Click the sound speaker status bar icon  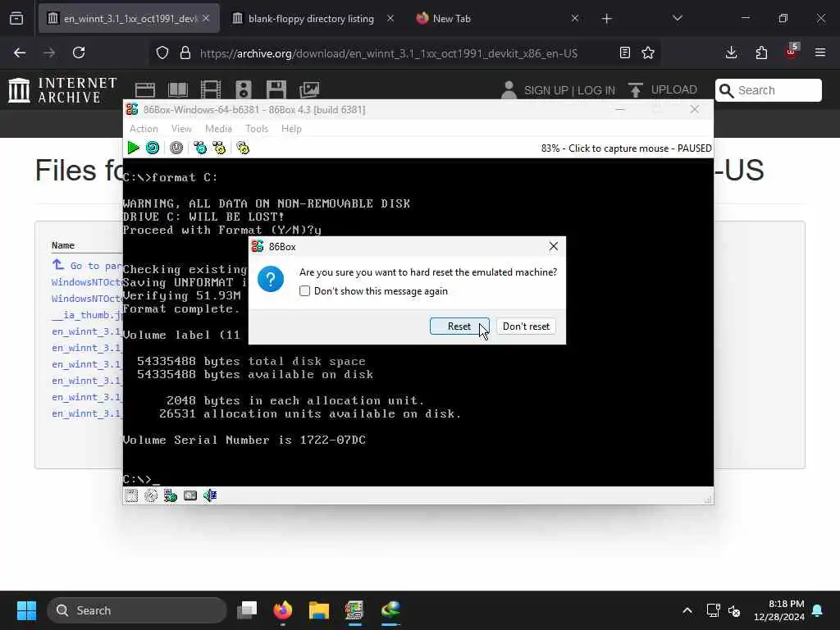[x=210, y=495]
